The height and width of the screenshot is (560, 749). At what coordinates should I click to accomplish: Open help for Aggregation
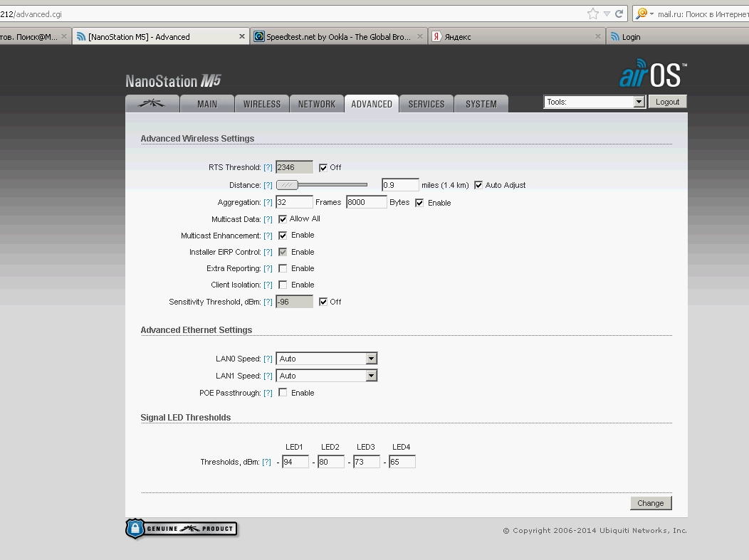[x=268, y=202]
